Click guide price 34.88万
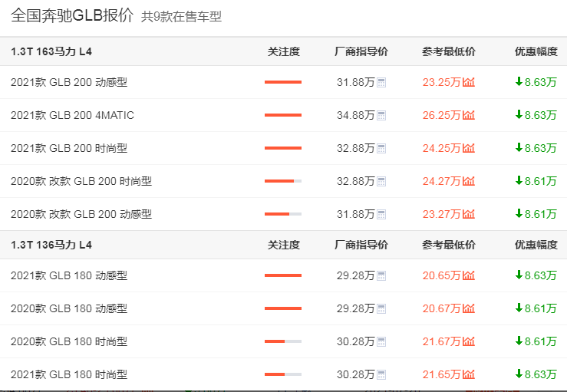This screenshot has height=392, width=567. (355, 115)
